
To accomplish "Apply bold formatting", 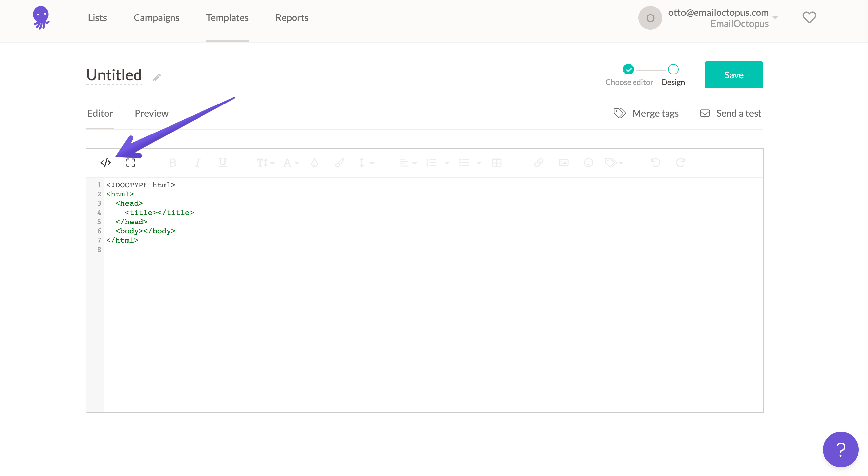I will coord(173,163).
